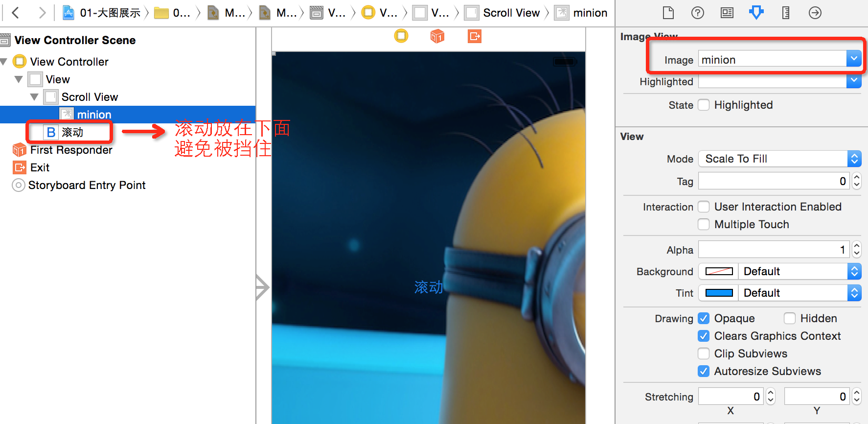The image size is (868, 424).
Task: Collapse the Scroll View disclosure triangle
Action: point(34,97)
